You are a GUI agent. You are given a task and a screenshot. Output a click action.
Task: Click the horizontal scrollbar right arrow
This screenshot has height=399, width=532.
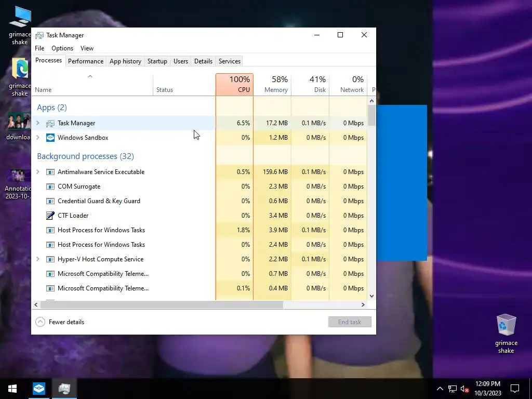(363, 304)
